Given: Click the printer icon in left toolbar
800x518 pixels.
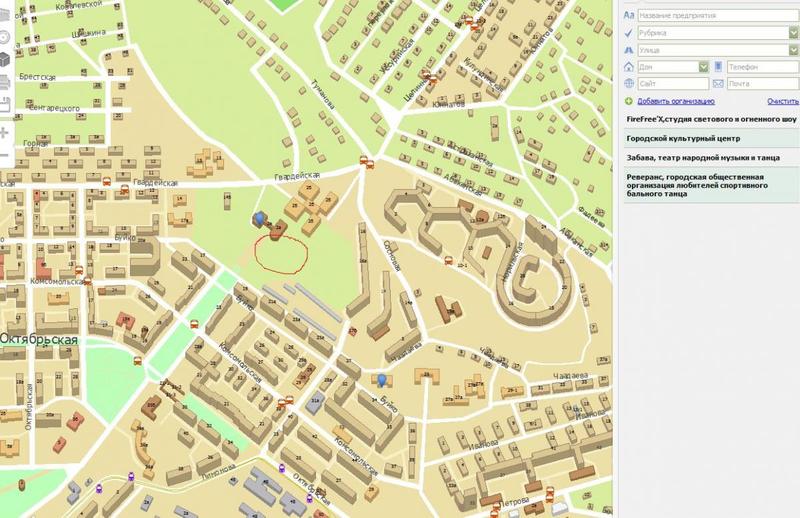Looking at the screenshot, I should pyautogui.click(x=4, y=81).
